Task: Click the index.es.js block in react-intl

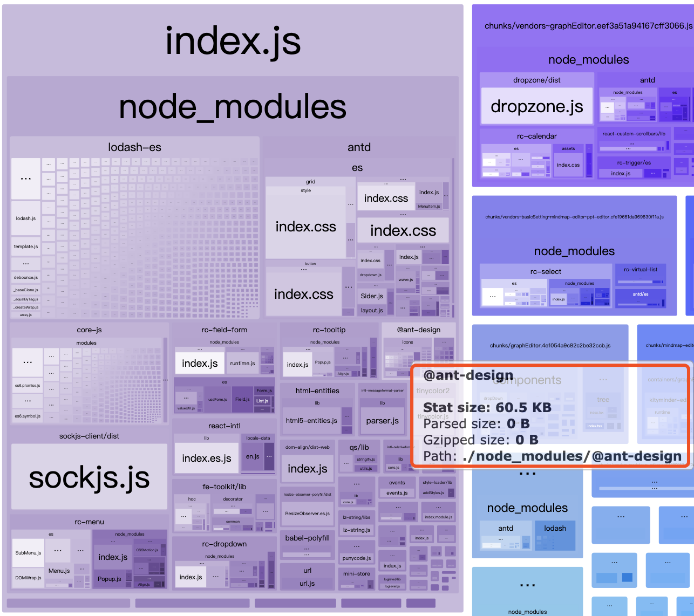Action: [x=207, y=458]
